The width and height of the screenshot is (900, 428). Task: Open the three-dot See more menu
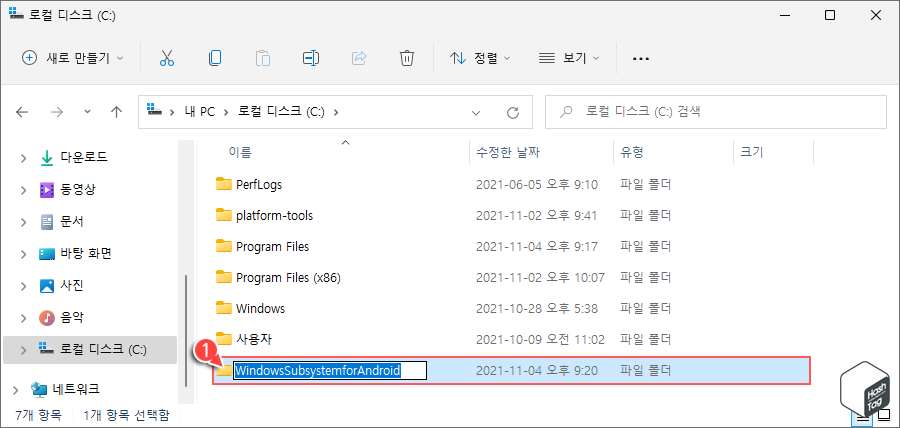[x=640, y=59]
